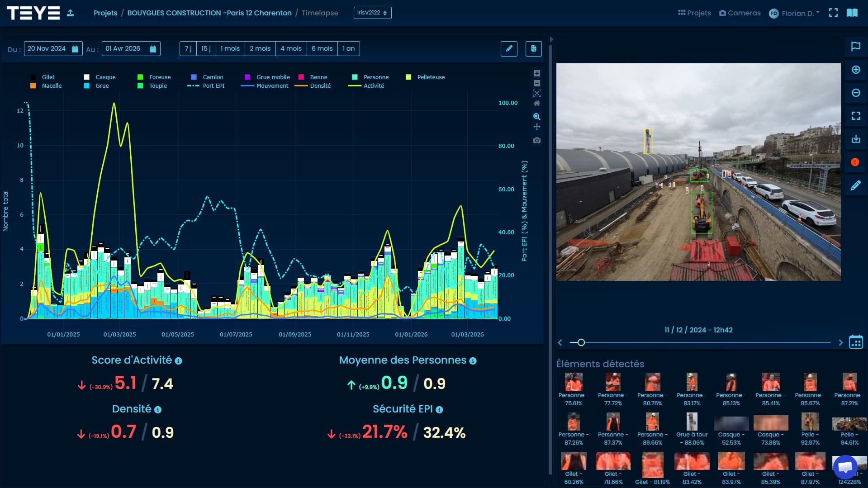Click the orange alert icon
The height and width of the screenshot is (488, 868).
pos(855,162)
